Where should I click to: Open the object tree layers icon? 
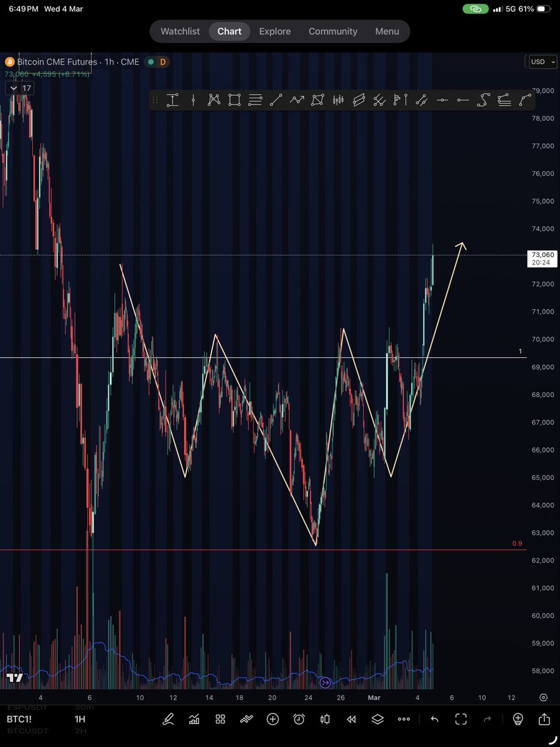point(378,719)
